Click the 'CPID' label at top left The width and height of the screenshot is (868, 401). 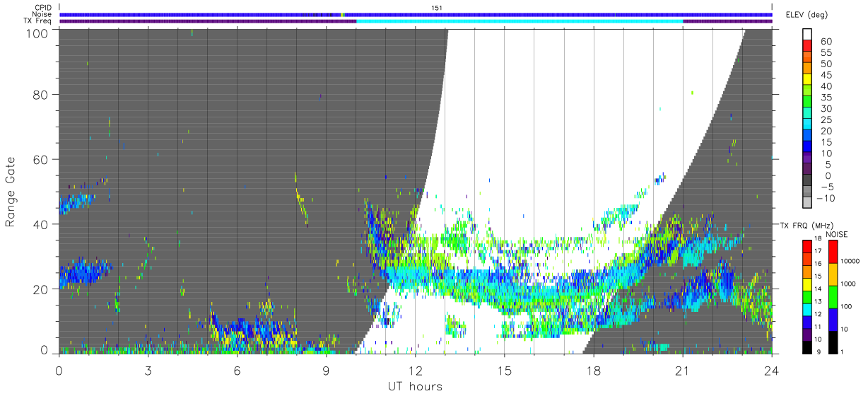[42, 7]
